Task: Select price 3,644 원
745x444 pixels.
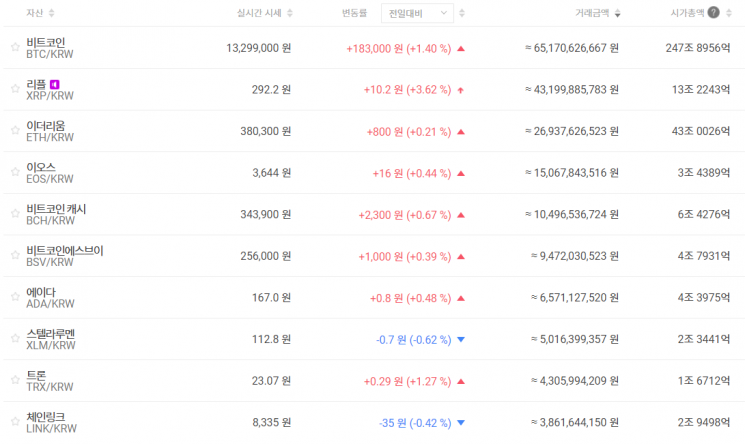Action: click(272, 173)
